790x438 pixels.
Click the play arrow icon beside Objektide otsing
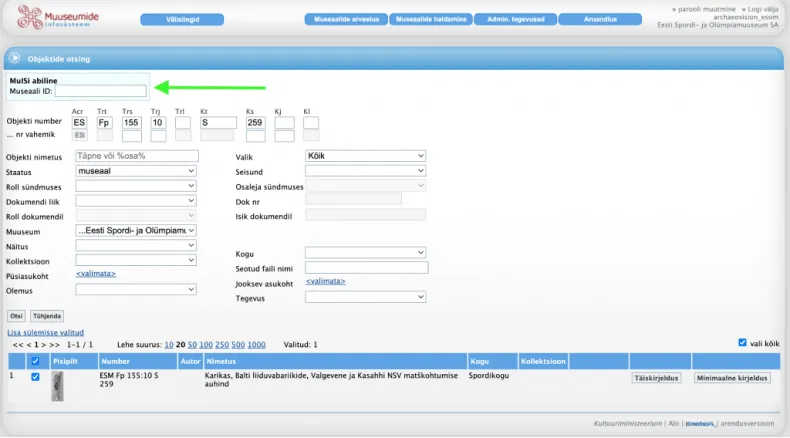16,59
